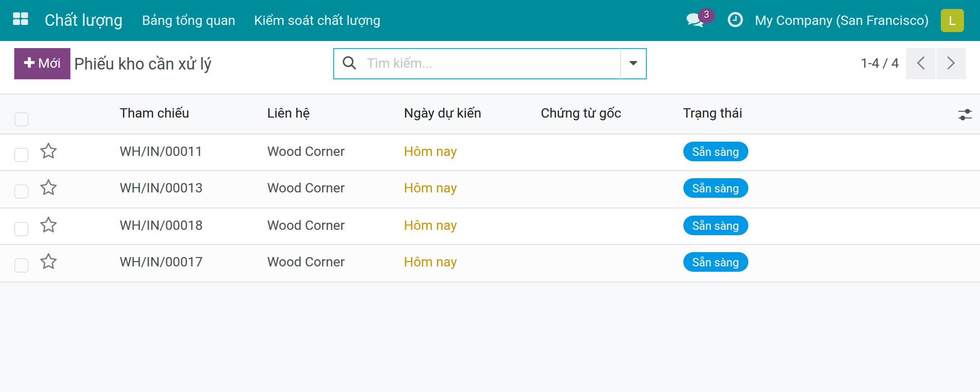Star the WH/IN/00017 record as favorite
Viewport: 980px width, 392px height.
49,261
